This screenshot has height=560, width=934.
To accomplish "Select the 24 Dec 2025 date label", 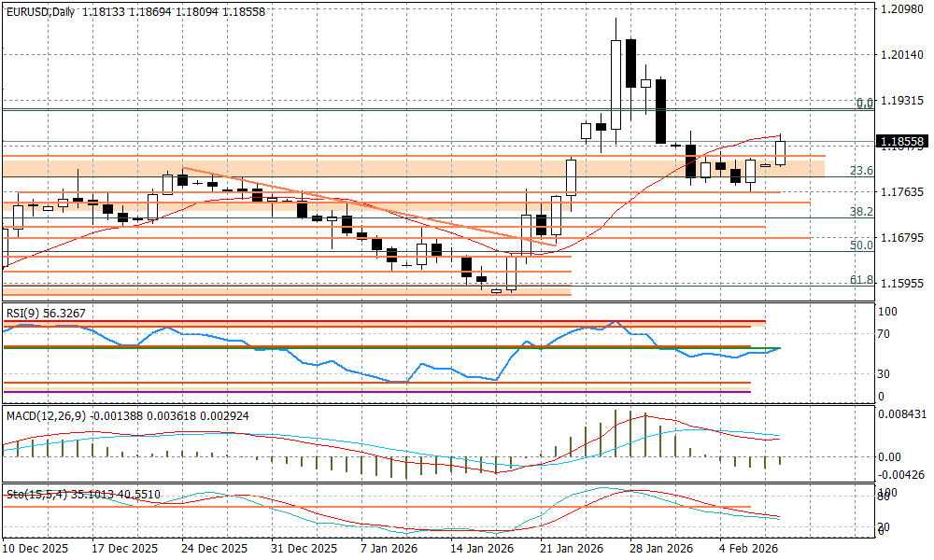I will click(x=215, y=549).
